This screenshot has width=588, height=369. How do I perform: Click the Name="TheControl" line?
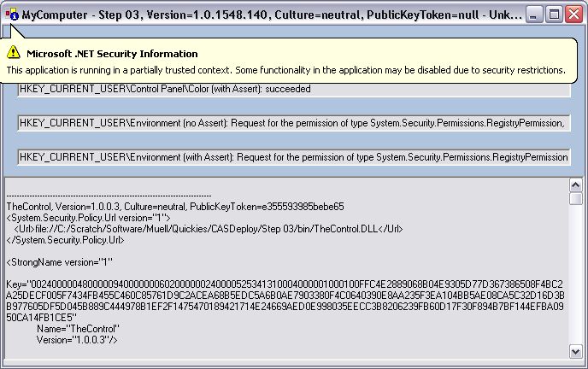pyautogui.click(x=78, y=329)
